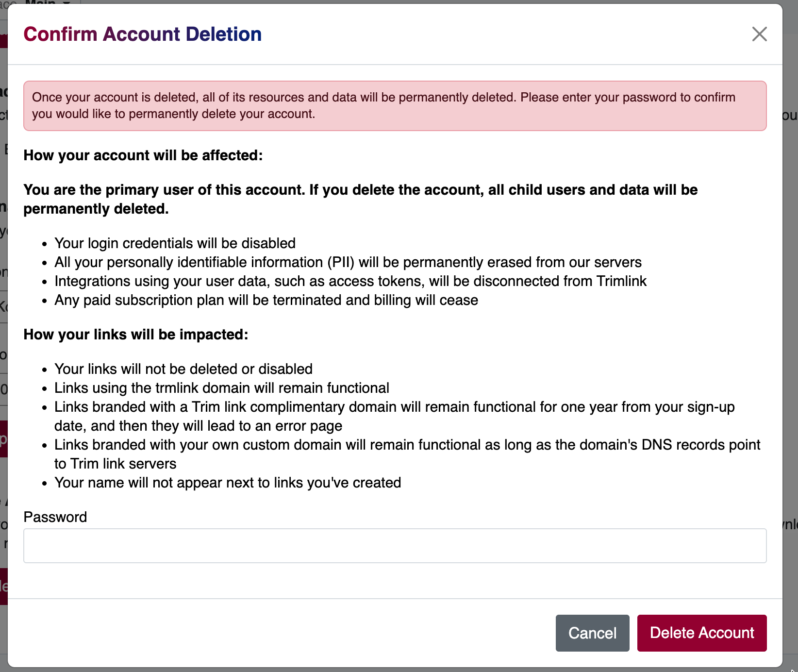Click the 'Confirm Account Deletion' title
The height and width of the screenshot is (672, 798).
pyautogui.click(x=143, y=34)
